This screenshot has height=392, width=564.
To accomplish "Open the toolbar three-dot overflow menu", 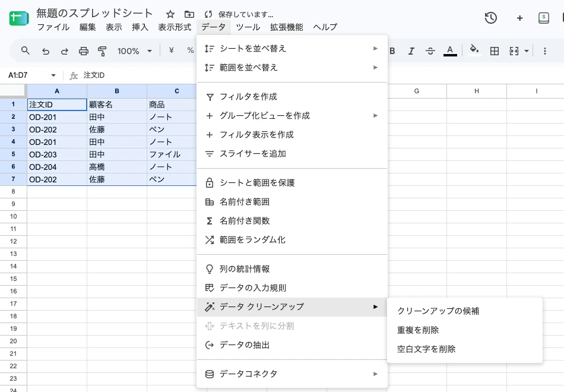I will point(545,51).
